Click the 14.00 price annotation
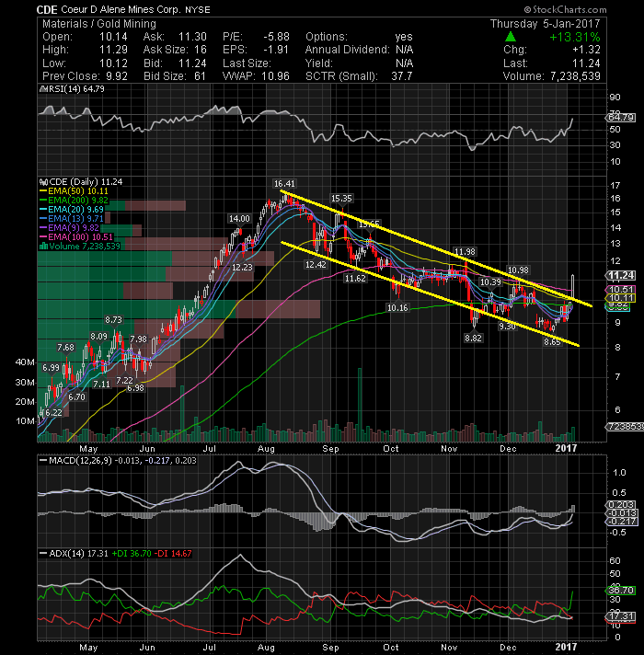644x655 pixels. pos(239,218)
